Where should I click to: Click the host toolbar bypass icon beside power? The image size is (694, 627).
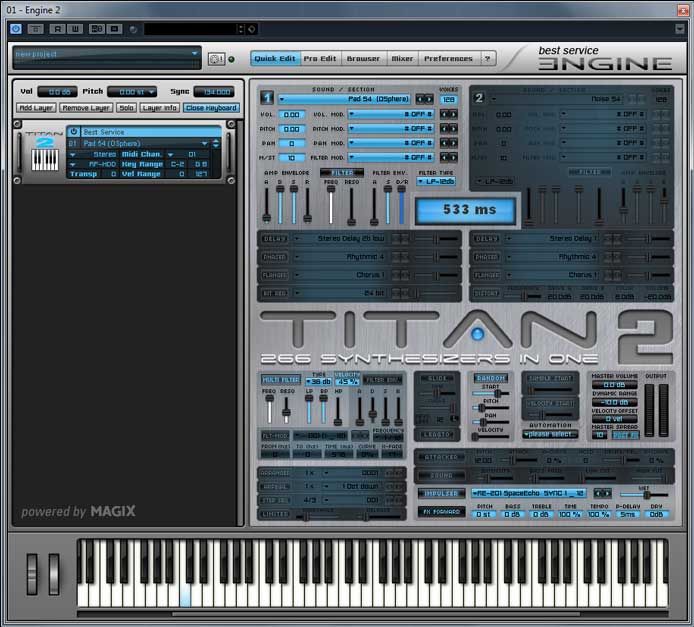click(36, 29)
